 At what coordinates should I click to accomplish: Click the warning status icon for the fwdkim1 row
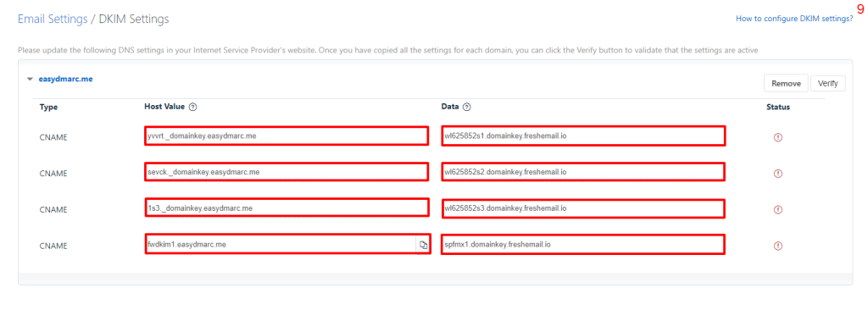778,246
